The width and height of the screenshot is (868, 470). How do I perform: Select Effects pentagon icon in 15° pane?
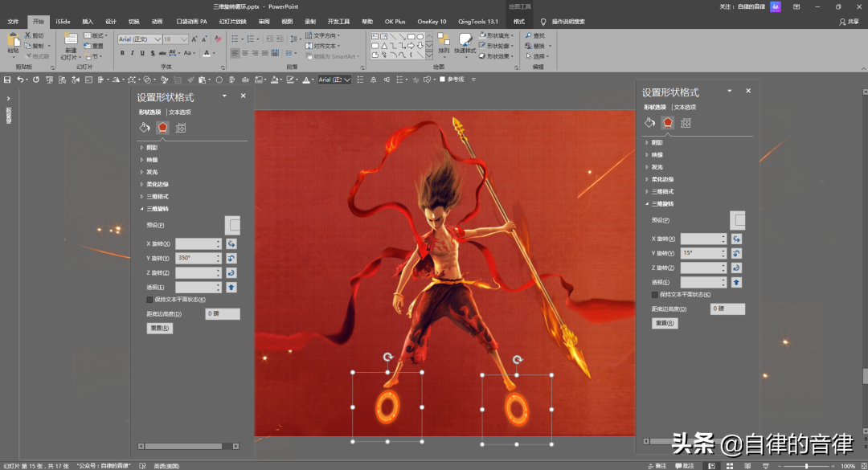(668, 123)
